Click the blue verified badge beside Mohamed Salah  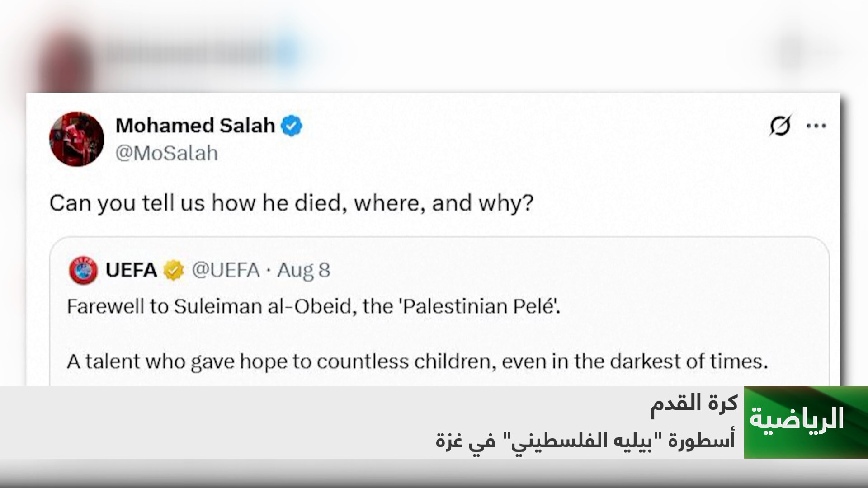[x=292, y=126]
